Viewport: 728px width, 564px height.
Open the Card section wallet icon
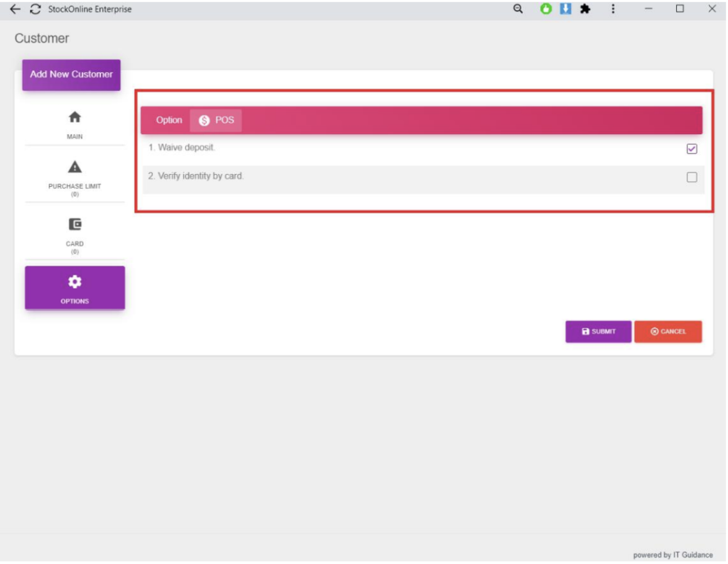coord(75,224)
